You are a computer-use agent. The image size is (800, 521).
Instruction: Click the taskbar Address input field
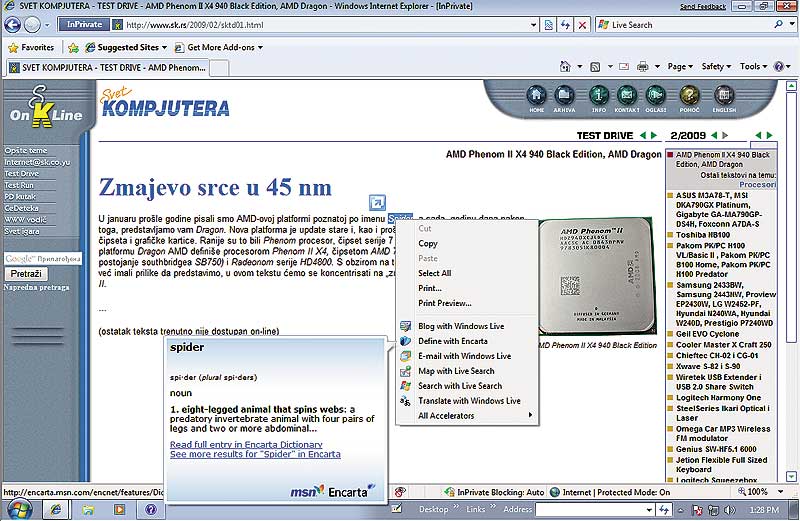[590, 509]
